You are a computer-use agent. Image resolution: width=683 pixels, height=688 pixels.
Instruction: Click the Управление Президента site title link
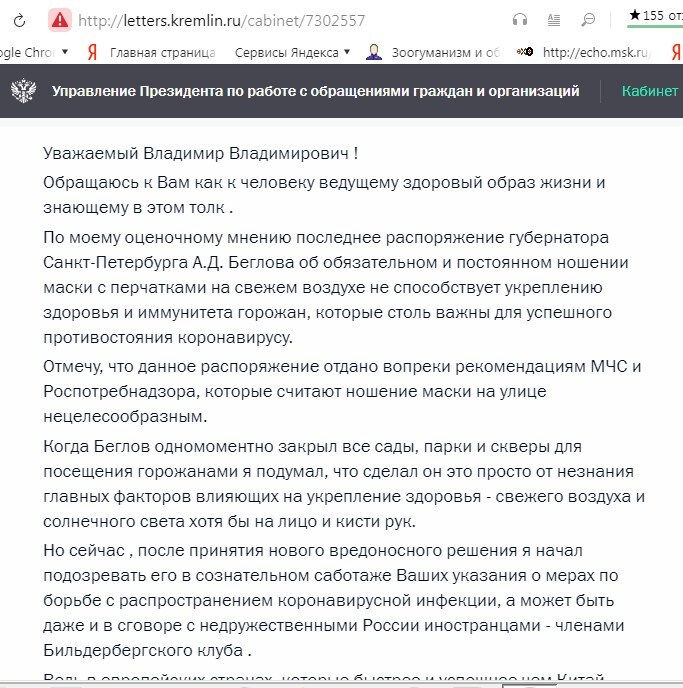pos(315,91)
